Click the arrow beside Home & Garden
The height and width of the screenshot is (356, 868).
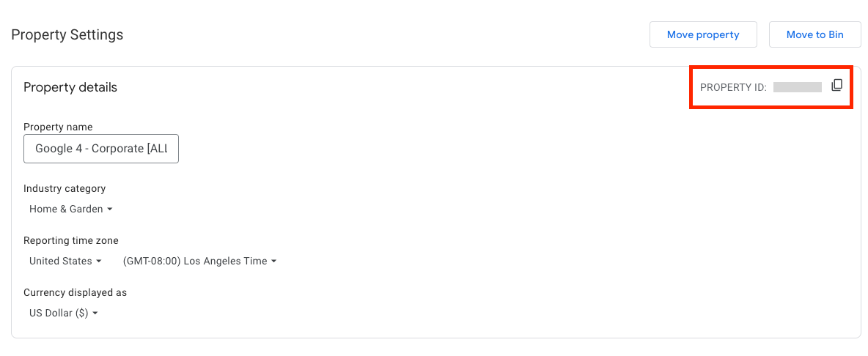pos(110,209)
